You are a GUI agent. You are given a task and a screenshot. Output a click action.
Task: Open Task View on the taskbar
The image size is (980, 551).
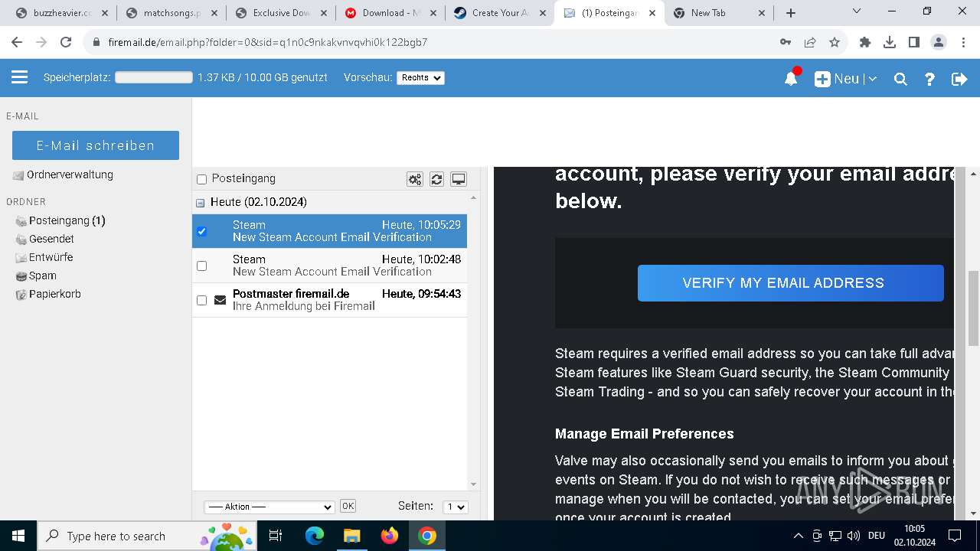[x=276, y=536]
